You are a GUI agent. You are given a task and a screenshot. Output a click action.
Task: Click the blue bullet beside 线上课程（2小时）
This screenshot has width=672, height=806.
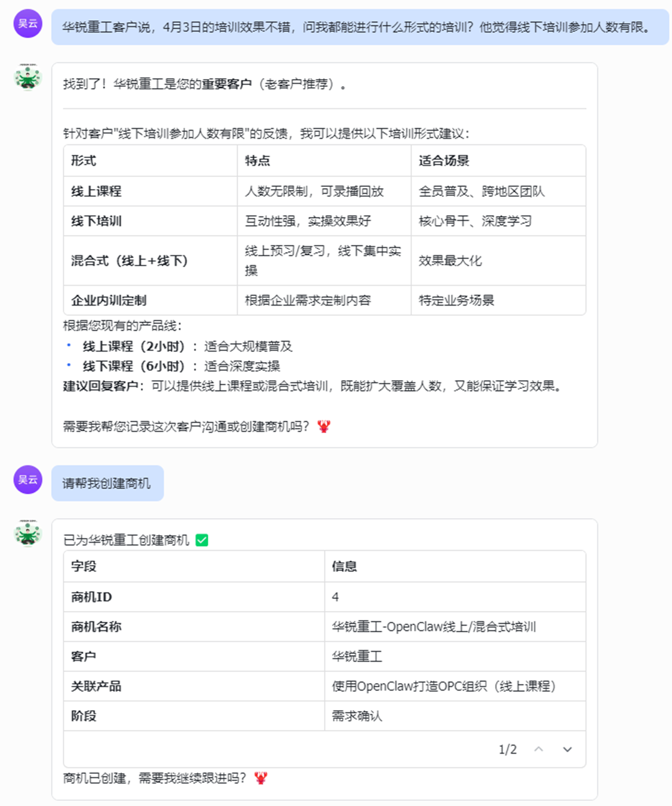click(68, 345)
